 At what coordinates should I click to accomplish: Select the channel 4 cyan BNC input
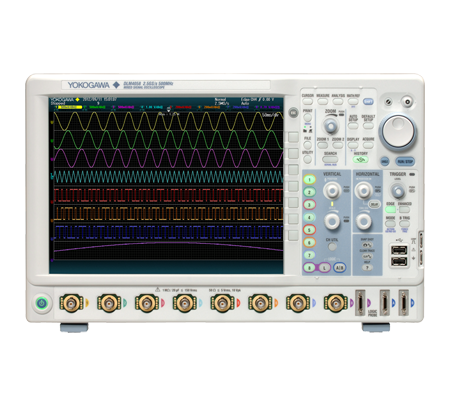pyautogui.click(x=184, y=303)
